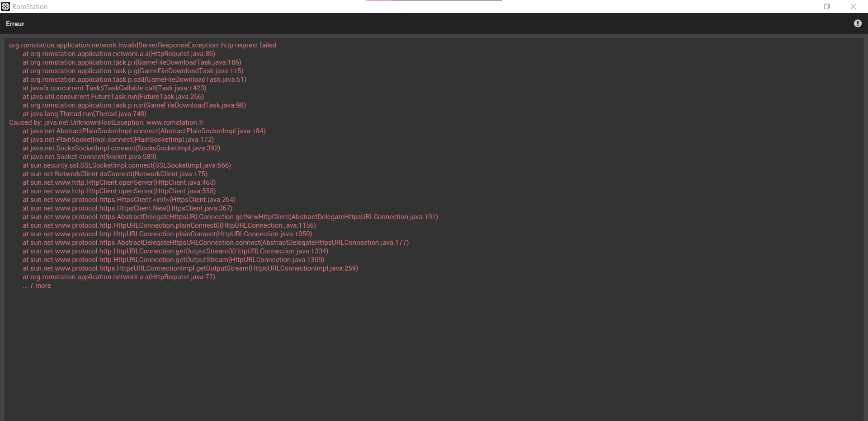Viewport: 868px width, 421px height.
Task: Click the RomStation title bar text
Action: tap(30, 7)
